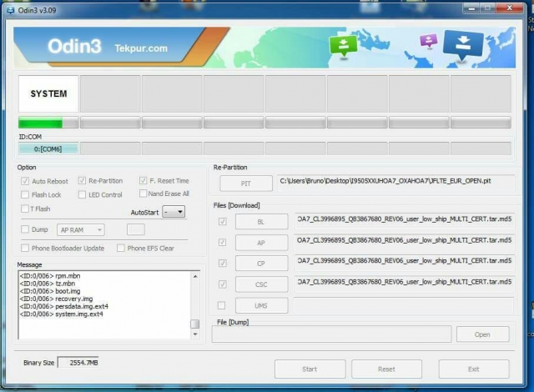Uncheck the CSC file checkbox
Viewport: 534px width, 392px height.
[x=222, y=284]
